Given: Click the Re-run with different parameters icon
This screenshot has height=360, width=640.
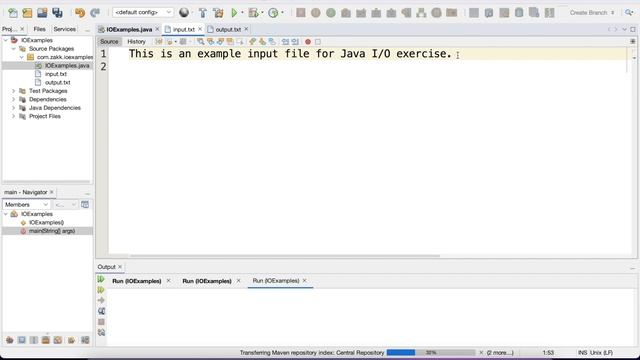Looking at the screenshot, I should pos(101,290).
